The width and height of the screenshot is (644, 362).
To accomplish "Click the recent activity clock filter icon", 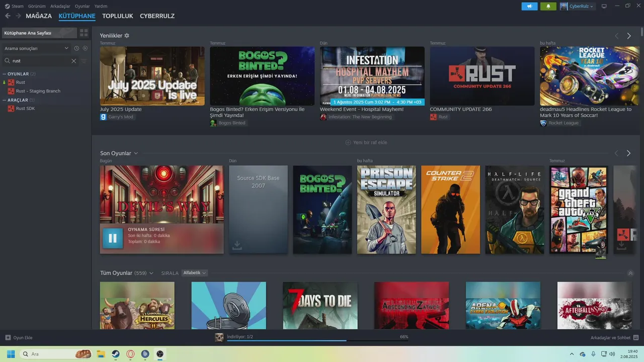I will (x=76, y=48).
